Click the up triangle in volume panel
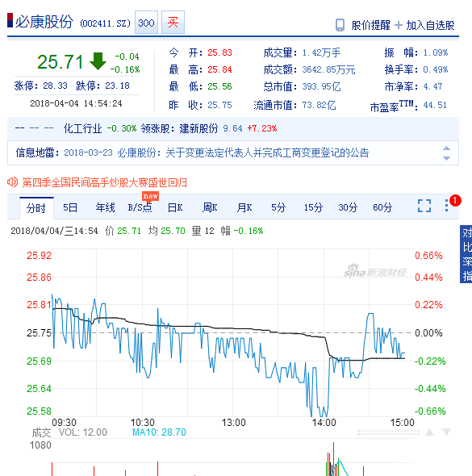The width and height of the screenshot is (472, 476). pyautogui.click(x=429, y=432)
